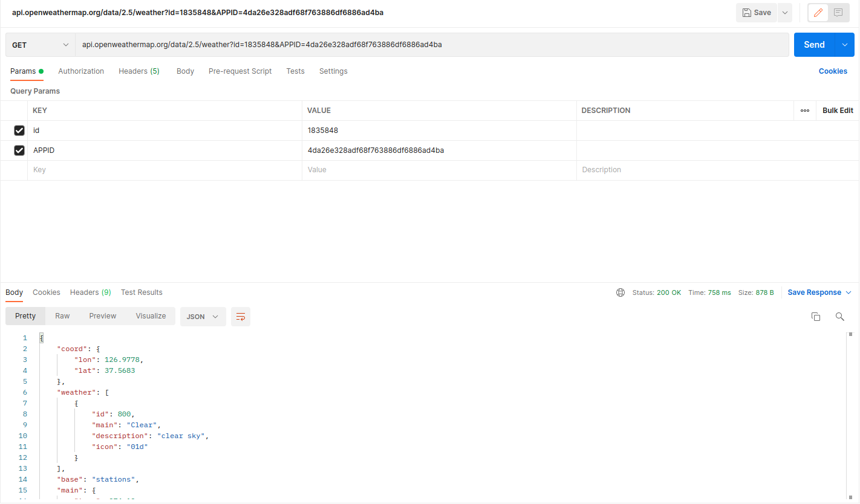Click the "clear sky" description value
The height and width of the screenshot is (504, 860).
182,436
